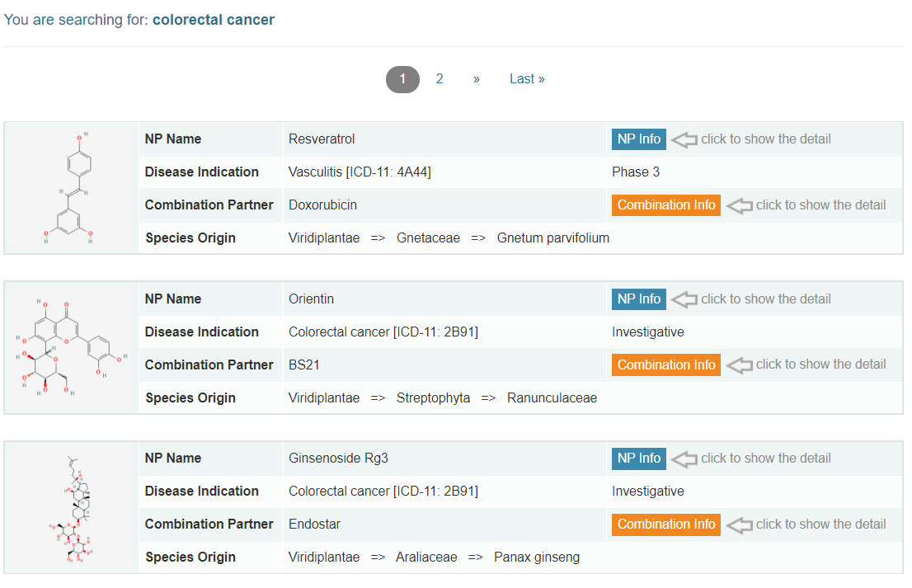The height and width of the screenshot is (588, 912).
Task: Show Combination Info for Endostar partner
Action: coord(665,524)
